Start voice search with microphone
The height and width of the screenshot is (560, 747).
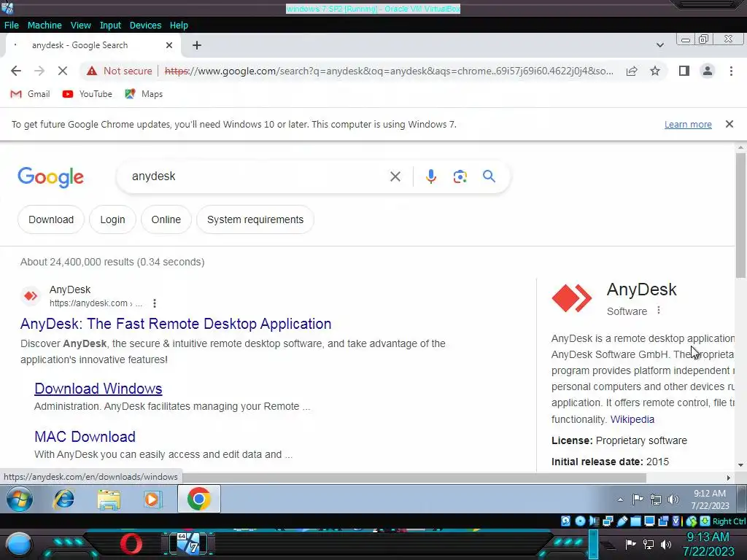point(430,176)
